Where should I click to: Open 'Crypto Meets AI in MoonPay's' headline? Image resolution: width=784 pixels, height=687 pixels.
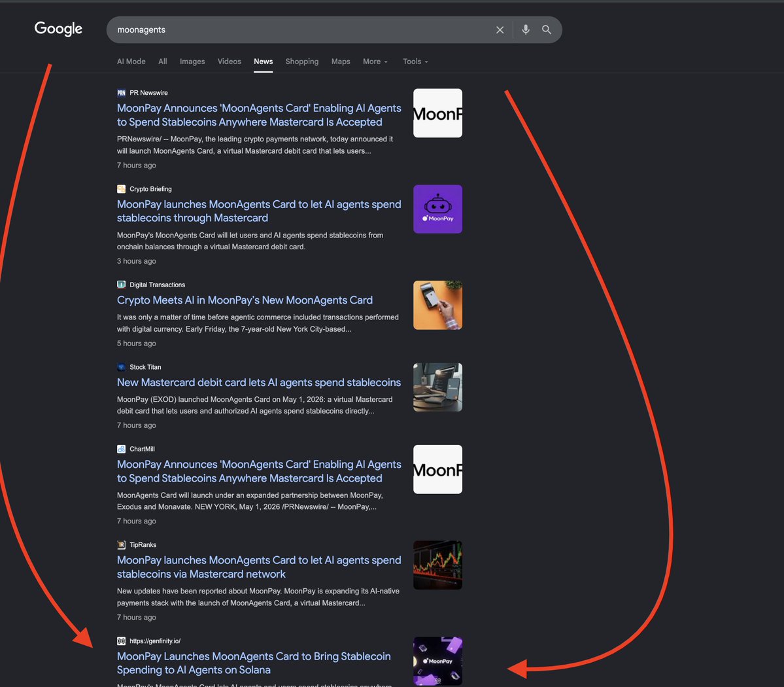click(245, 300)
